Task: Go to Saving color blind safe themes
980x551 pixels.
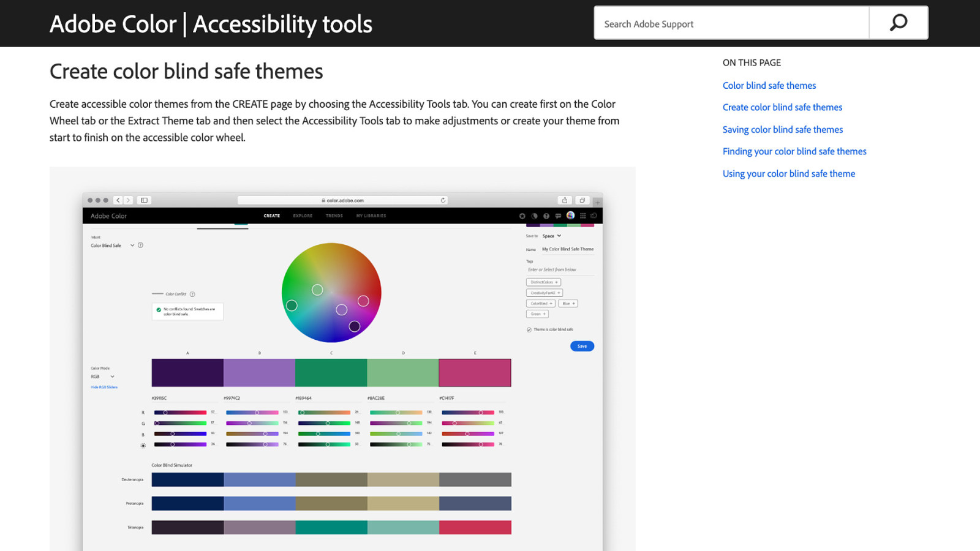Action: [x=783, y=129]
